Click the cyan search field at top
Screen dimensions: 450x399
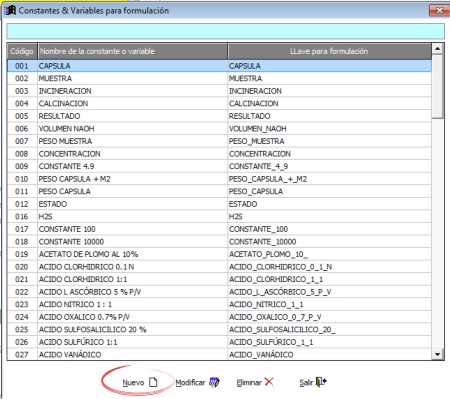225,31
